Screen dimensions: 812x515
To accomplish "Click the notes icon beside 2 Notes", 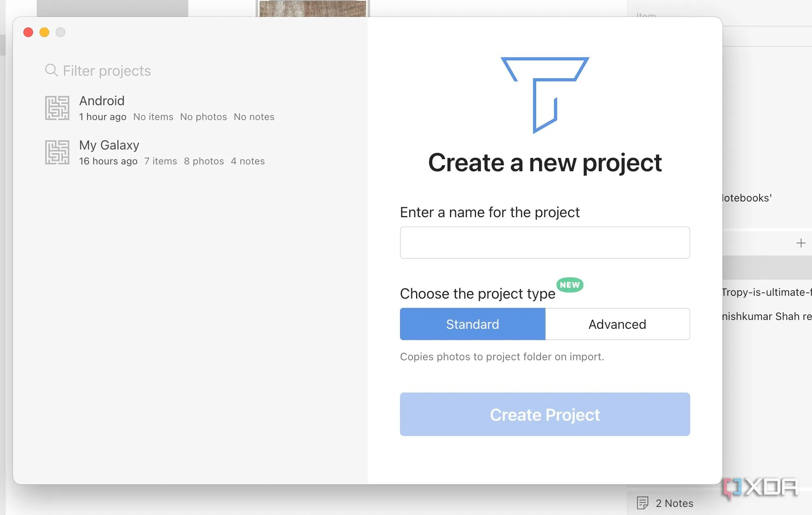I will coord(642,503).
